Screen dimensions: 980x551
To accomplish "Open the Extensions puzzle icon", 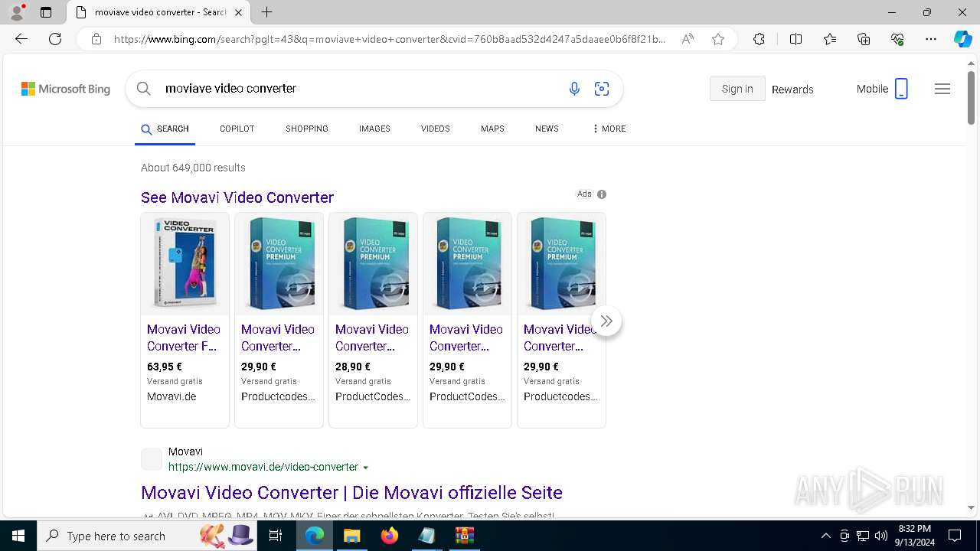I will coord(759,39).
